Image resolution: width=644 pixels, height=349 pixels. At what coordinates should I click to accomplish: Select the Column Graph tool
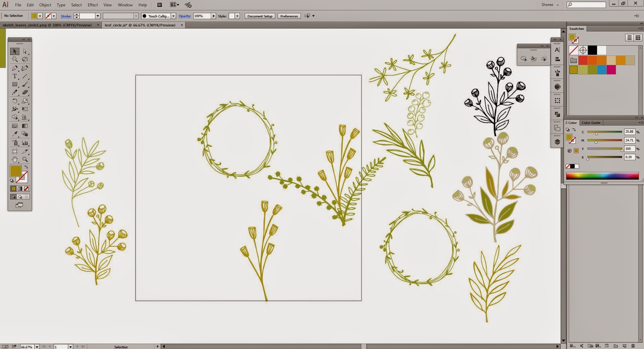coord(25,143)
